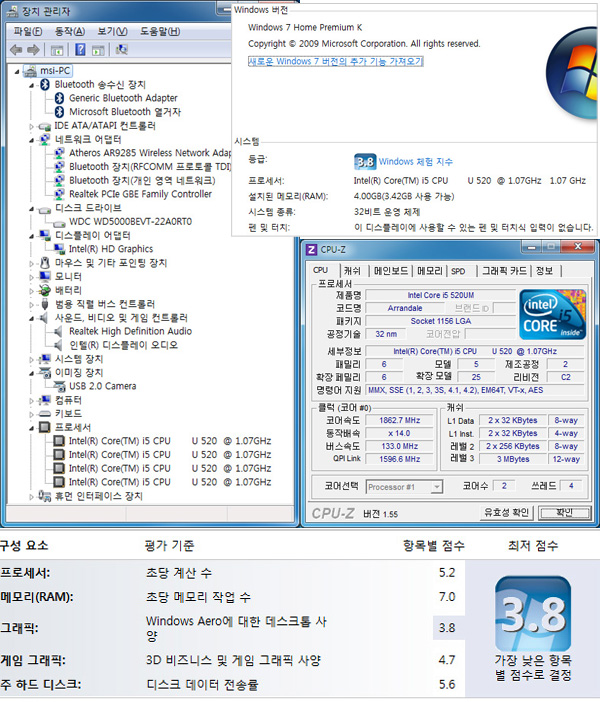
Task: Click the 프로세서 category chip icon
Action: click(45, 427)
